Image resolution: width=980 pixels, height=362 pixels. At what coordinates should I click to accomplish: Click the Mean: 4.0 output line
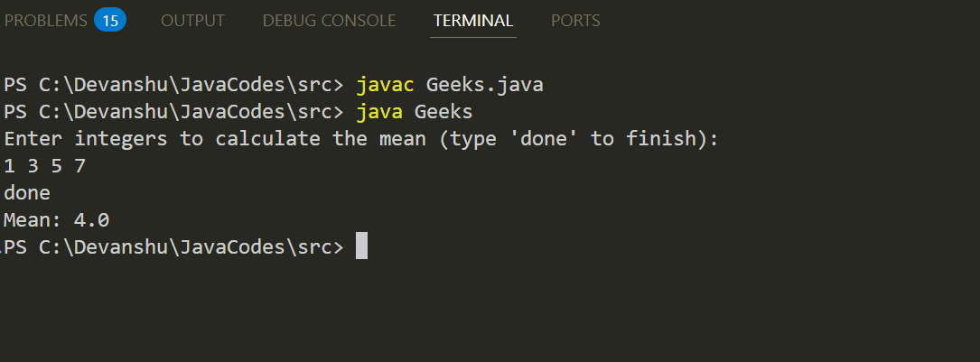(57, 220)
